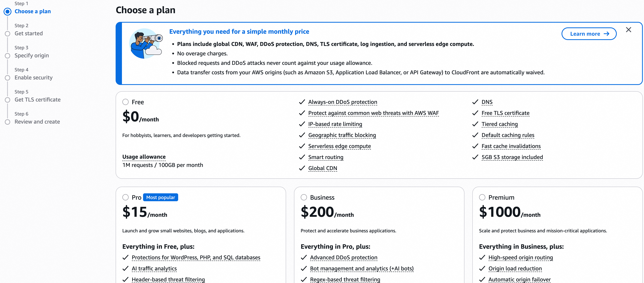Open the Always-on DDoS protection info link
Screen dimensions: 644x283
[343, 102]
